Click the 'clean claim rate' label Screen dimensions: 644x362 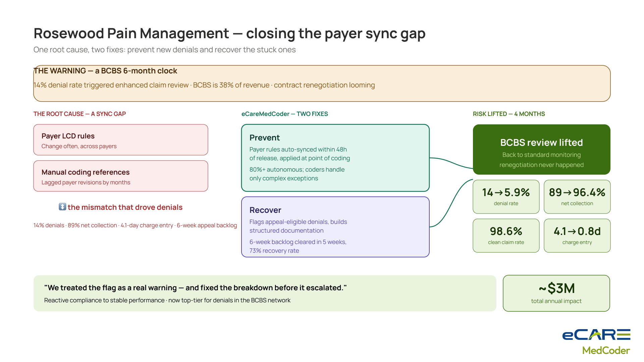(x=506, y=242)
